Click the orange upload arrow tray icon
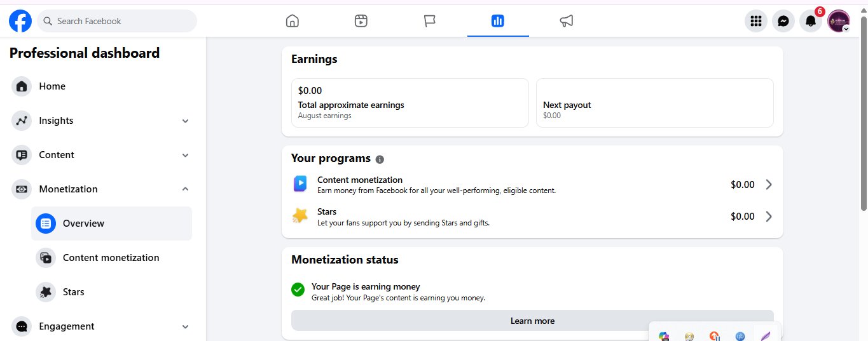868x341 pixels. tap(715, 337)
